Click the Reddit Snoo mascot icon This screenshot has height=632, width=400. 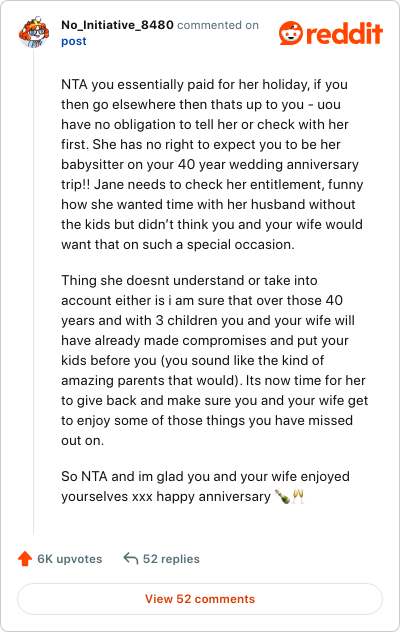point(290,33)
